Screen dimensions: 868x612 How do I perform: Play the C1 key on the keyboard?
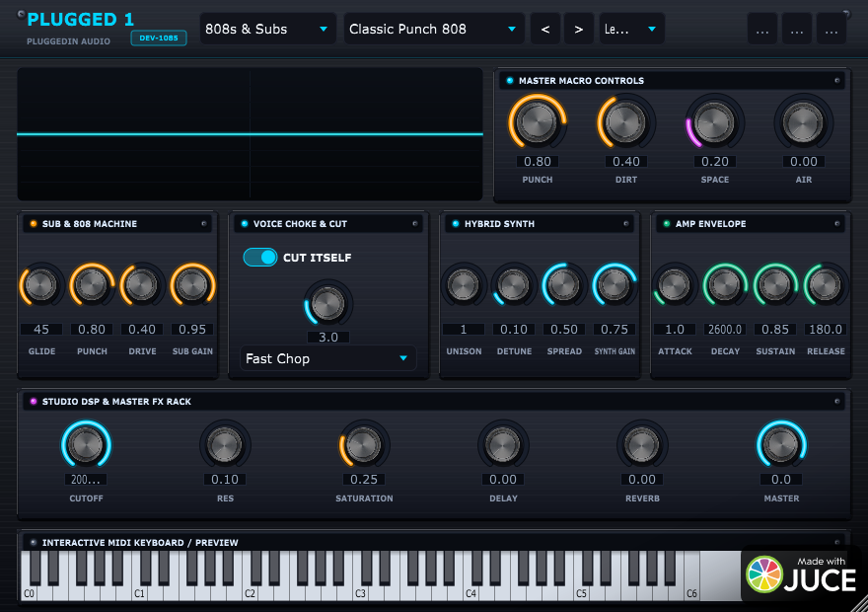(139, 592)
